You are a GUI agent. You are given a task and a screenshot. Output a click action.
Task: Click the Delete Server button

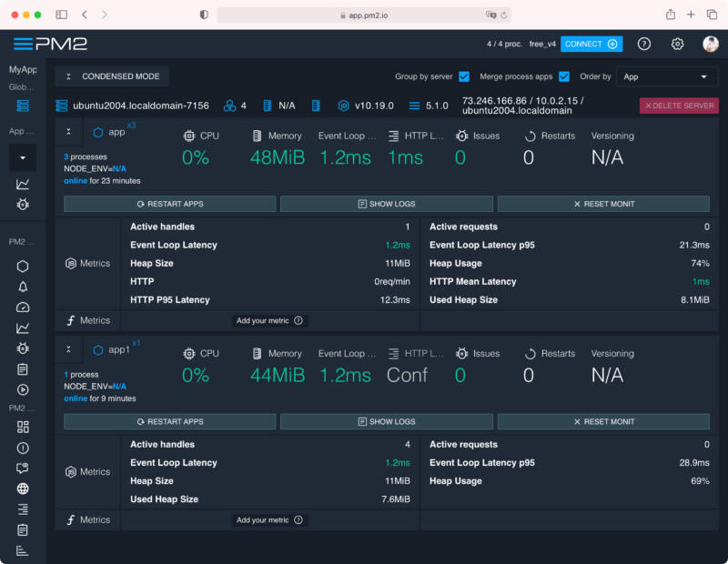[x=679, y=106]
